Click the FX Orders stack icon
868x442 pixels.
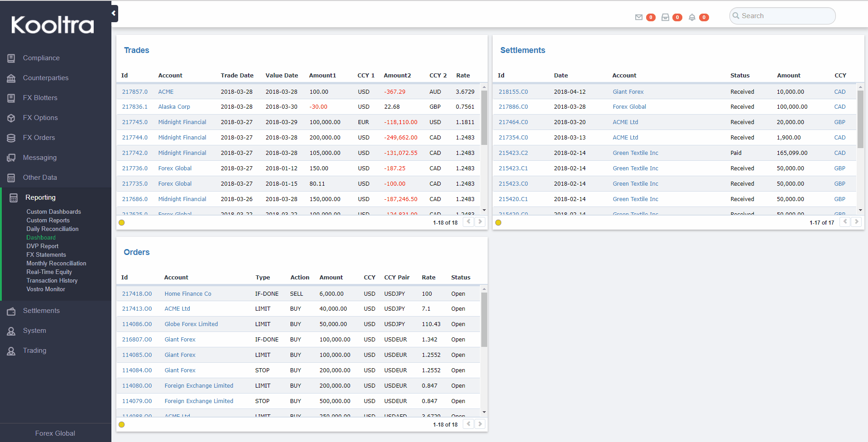11,138
